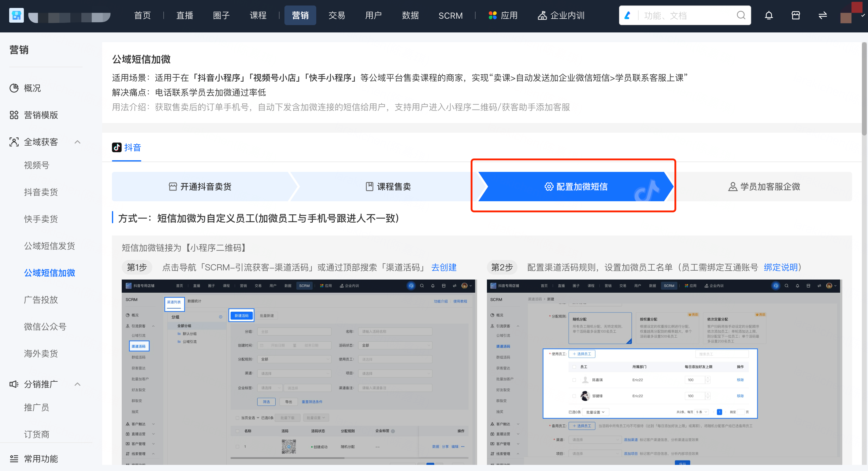868x471 pixels.
Task: Open 快手卖货 in sidebar
Action: [x=41, y=219]
